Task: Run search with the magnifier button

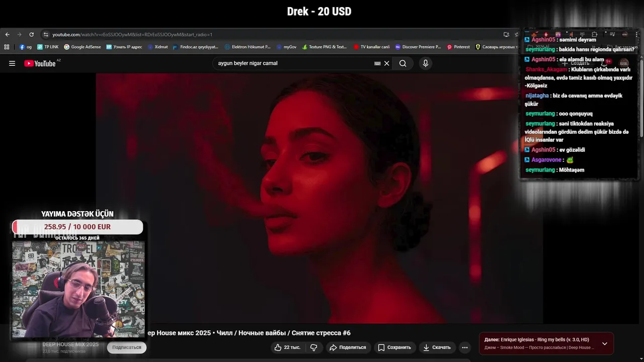Action: click(x=403, y=63)
